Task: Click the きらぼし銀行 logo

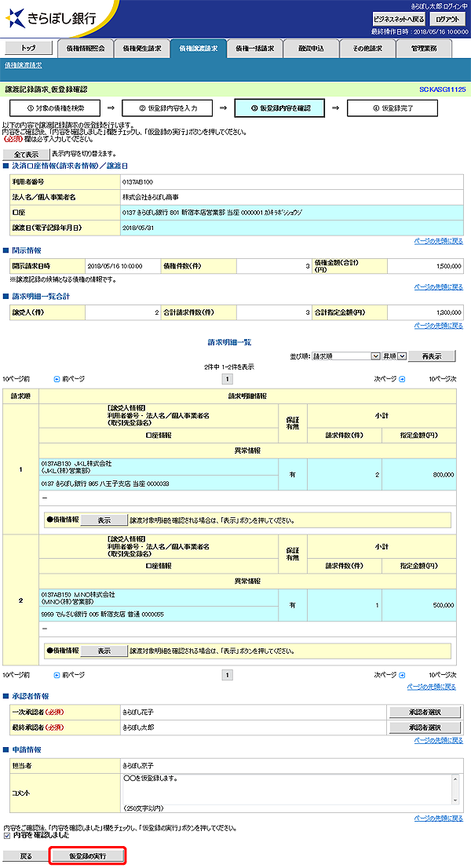Action: (x=51, y=18)
